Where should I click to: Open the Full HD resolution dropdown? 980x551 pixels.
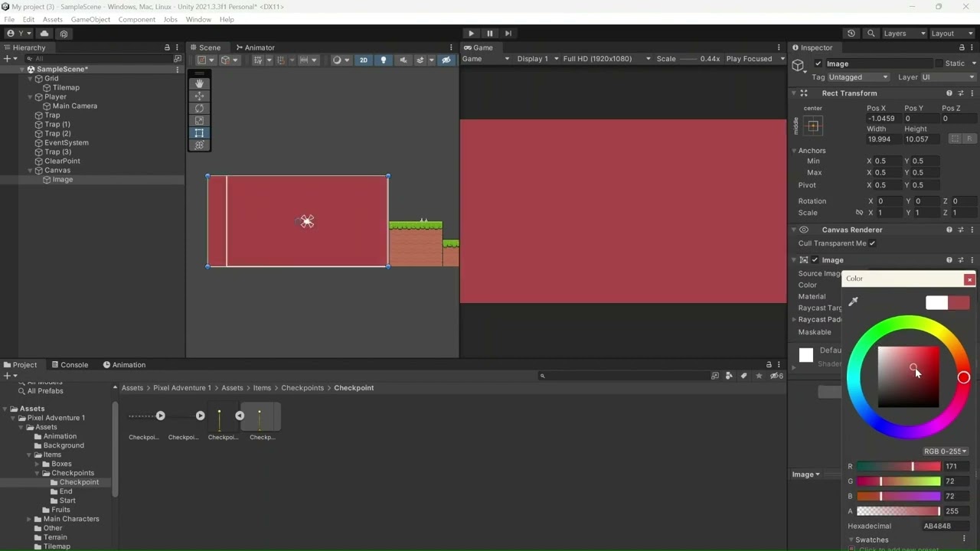606,59
